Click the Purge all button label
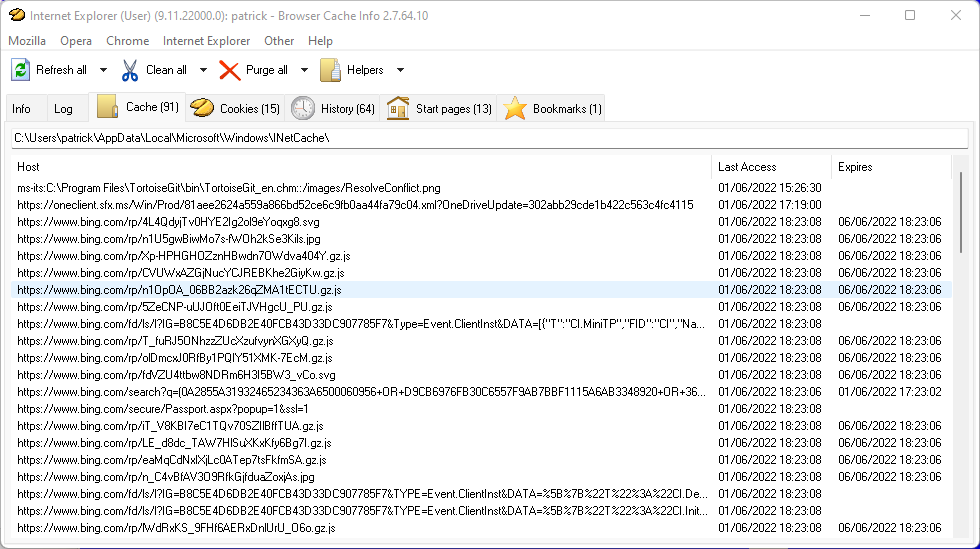This screenshot has height=549, width=980. (x=267, y=70)
